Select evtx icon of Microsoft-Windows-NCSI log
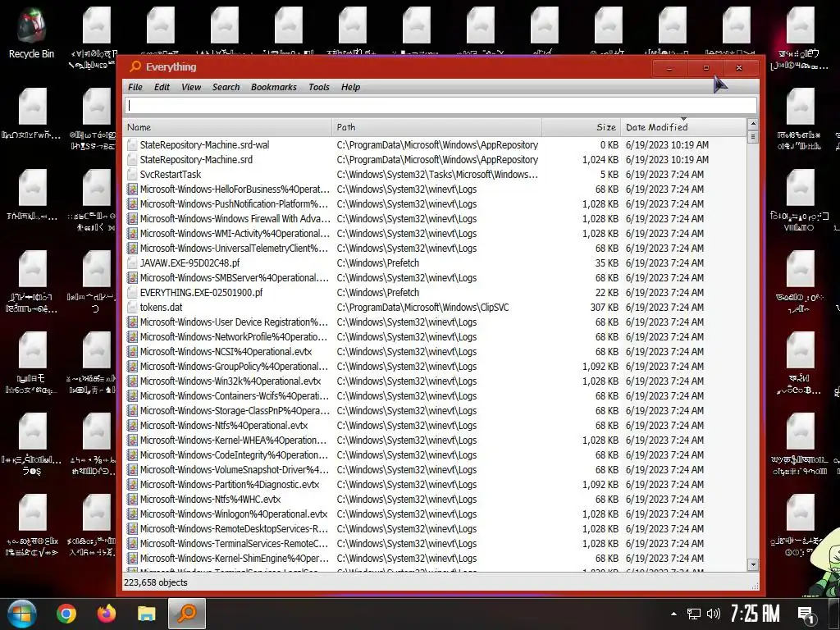 [x=132, y=352]
